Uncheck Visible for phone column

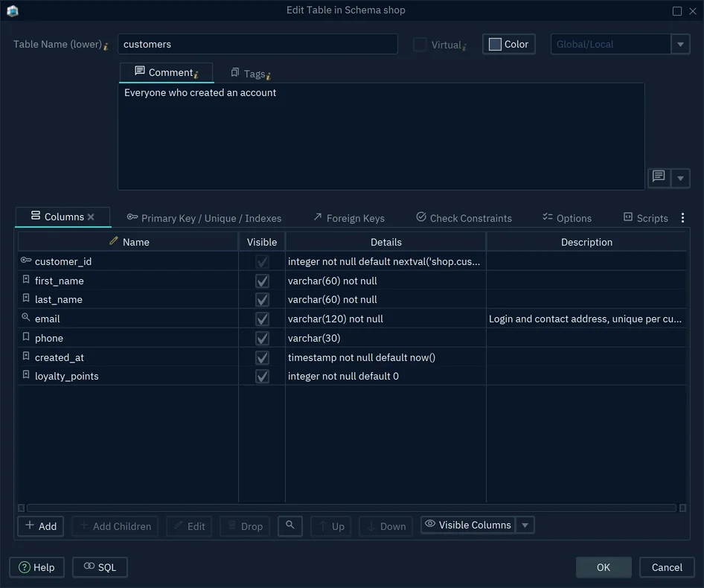[x=262, y=338]
